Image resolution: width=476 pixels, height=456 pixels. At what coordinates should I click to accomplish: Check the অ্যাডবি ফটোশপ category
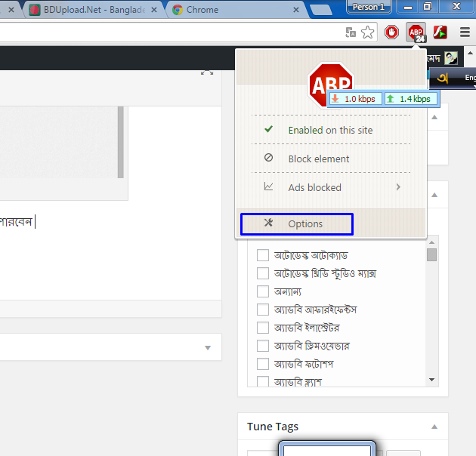point(263,364)
